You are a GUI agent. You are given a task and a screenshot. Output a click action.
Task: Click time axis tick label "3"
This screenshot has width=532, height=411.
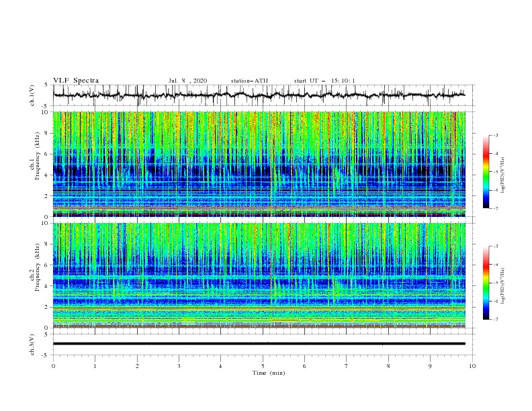179,366
